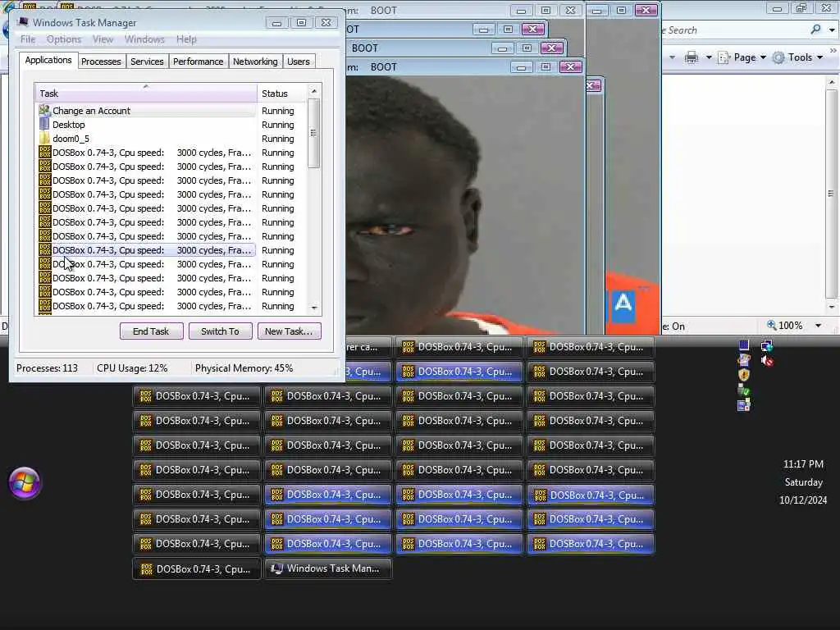Image resolution: width=840 pixels, height=630 pixels.
Task: Click the 100% zoom magnifier in IE status bar
Action: [x=771, y=325]
